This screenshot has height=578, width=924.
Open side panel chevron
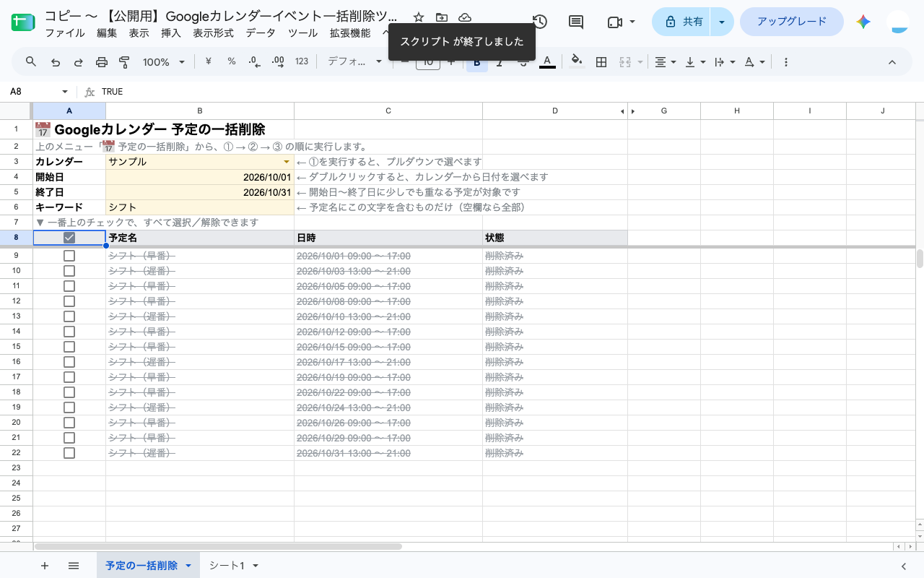tap(904, 566)
